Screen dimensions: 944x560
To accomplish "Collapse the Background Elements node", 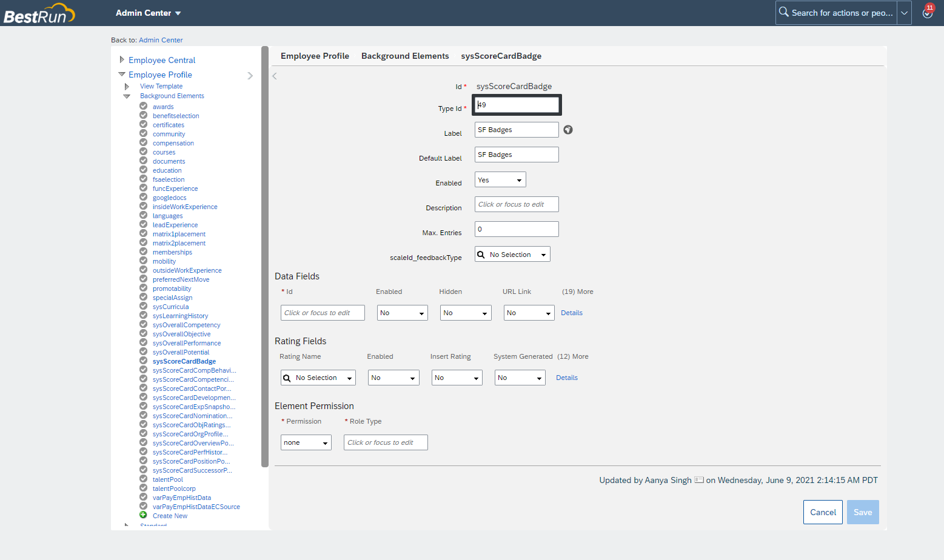I will 127,96.
